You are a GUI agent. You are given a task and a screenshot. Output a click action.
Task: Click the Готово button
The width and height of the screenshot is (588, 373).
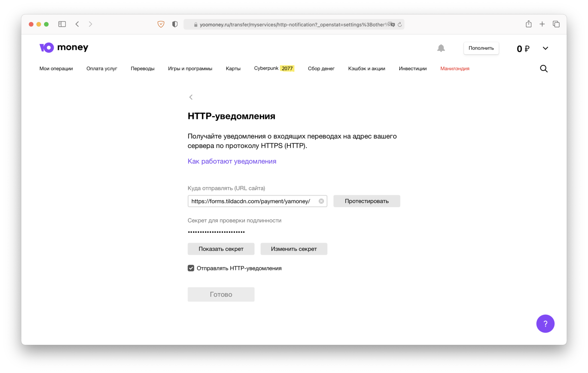click(221, 295)
